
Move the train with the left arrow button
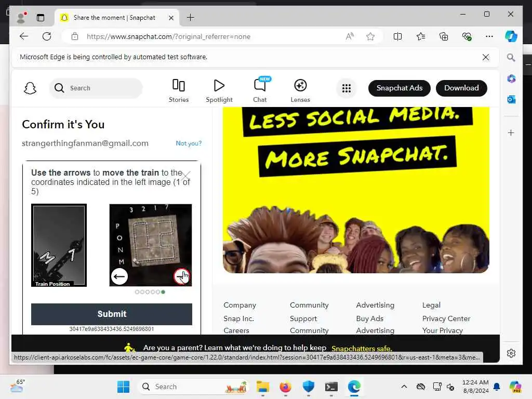(x=119, y=276)
